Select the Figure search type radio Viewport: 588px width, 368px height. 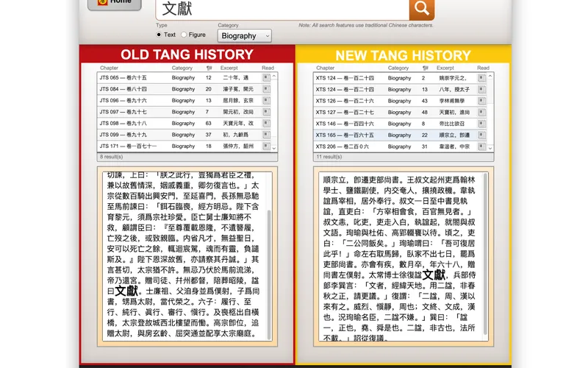click(184, 35)
